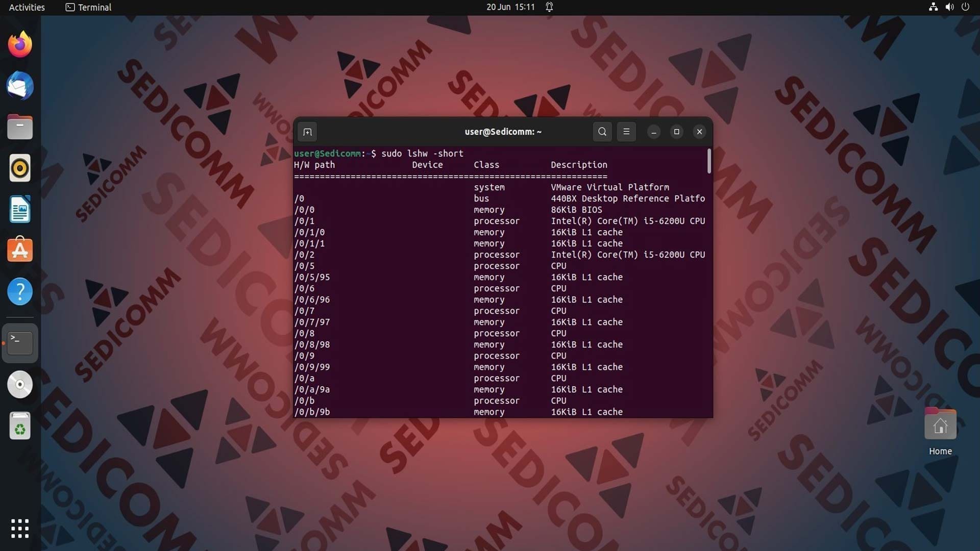
Task: Click the user@Sedicomm: ~ window title
Action: [503, 132]
